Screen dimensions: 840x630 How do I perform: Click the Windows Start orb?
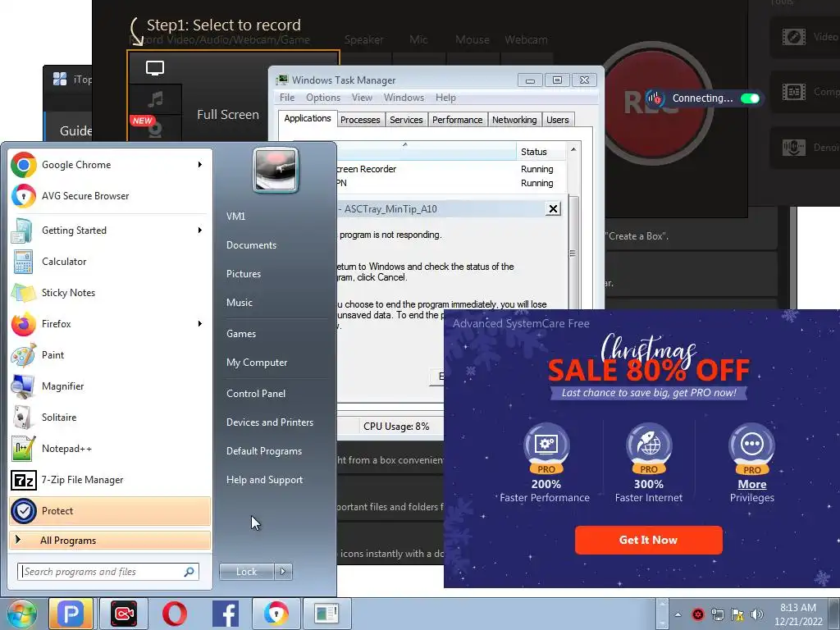pyautogui.click(x=21, y=614)
